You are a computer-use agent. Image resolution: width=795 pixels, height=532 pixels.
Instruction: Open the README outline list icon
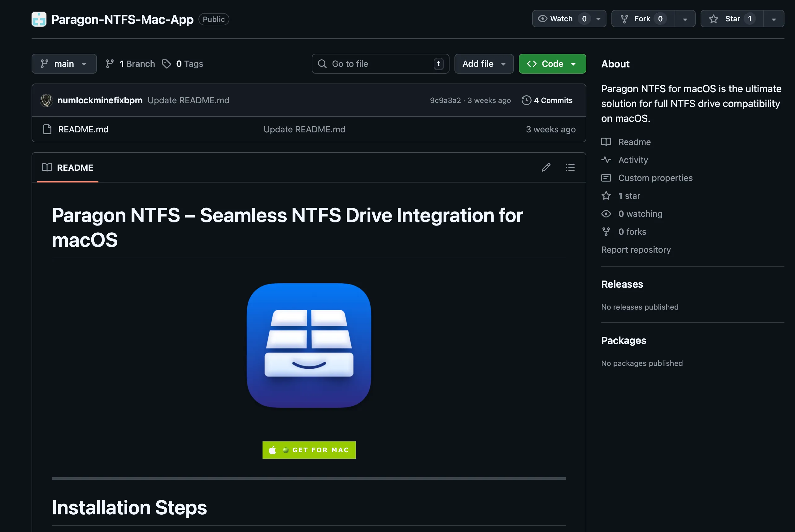click(570, 167)
